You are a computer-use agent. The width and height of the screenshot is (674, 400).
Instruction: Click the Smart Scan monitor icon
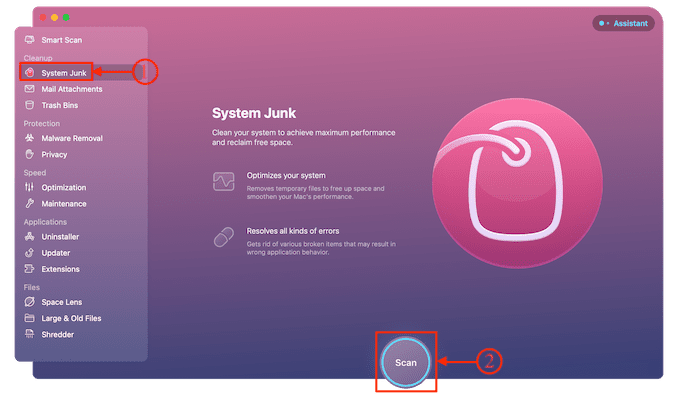point(29,40)
